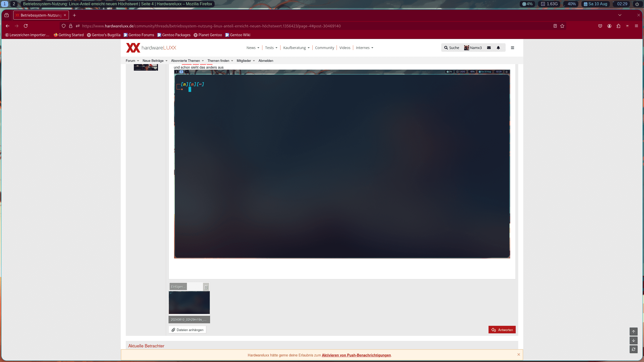Open the Gentoo's Bugzilla bookmark
The width and height of the screenshot is (644, 362).
pos(104,35)
